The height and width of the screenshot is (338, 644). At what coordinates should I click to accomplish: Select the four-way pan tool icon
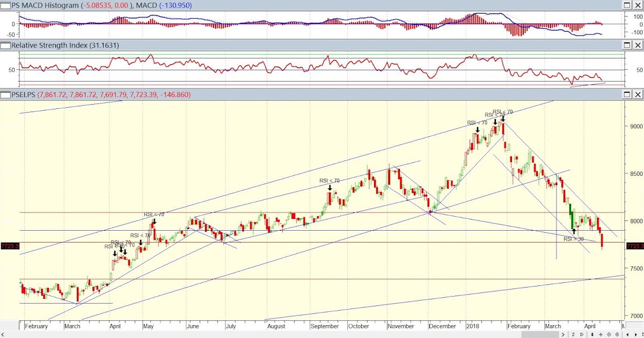(x=601, y=334)
